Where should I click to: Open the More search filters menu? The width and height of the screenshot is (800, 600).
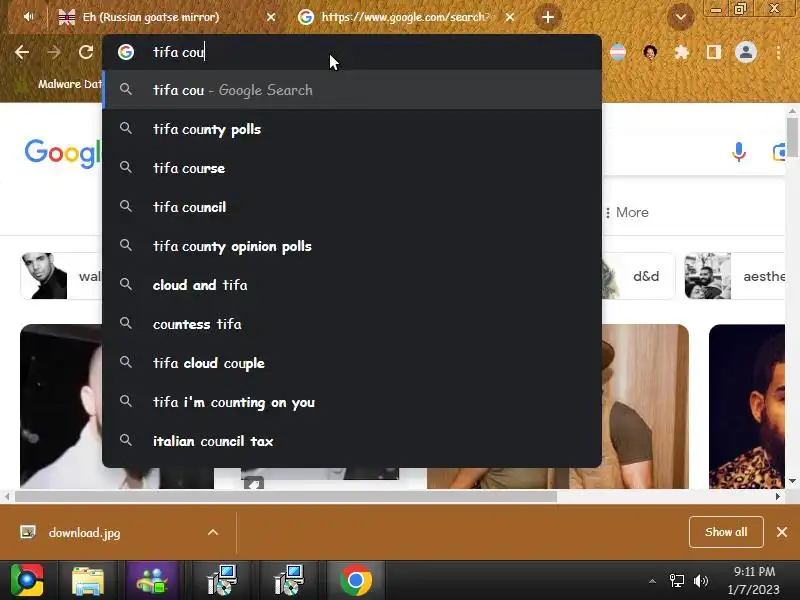(x=627, y=212)
